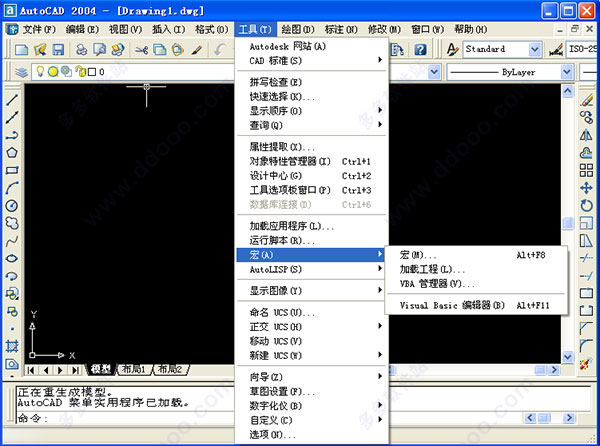
Task: Click command window scroll right arrow
Action: [569, 418]
